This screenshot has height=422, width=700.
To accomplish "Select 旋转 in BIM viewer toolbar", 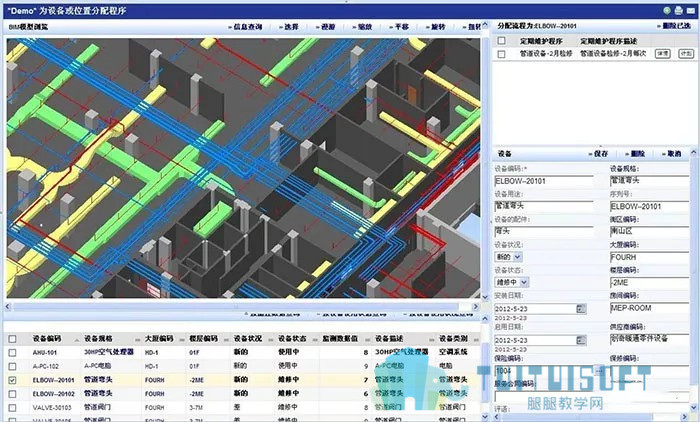I will pos(436,27).
